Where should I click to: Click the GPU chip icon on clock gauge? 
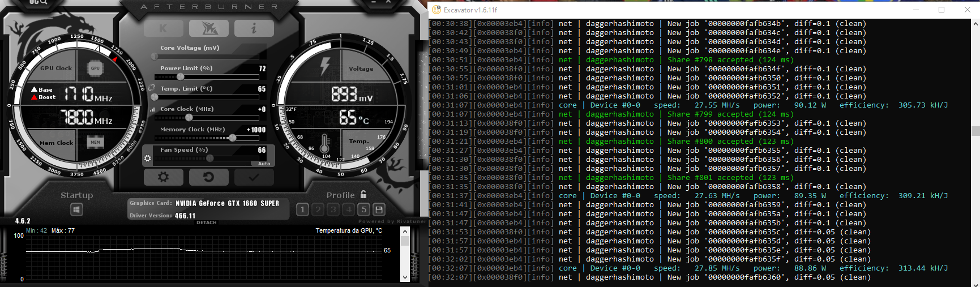click(95, 68)
